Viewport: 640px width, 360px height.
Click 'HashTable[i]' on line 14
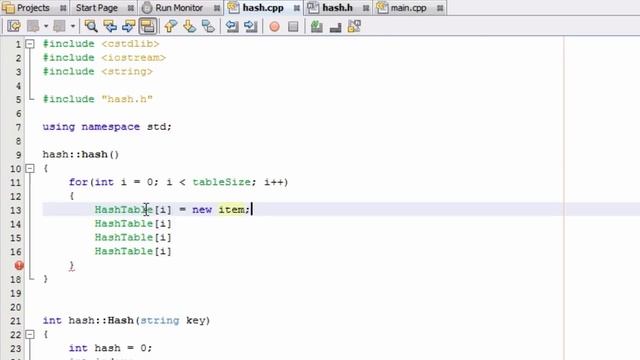(x=133, y=224)
